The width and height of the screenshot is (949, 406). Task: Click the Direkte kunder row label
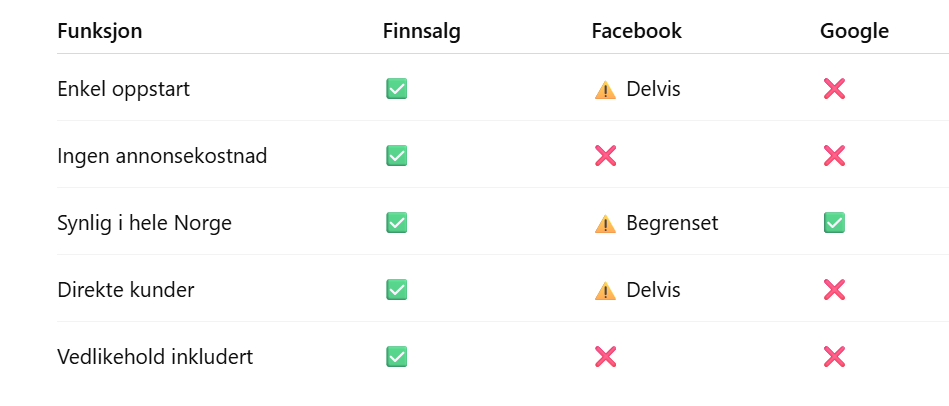pyautogui.click(x=126, y=290)
